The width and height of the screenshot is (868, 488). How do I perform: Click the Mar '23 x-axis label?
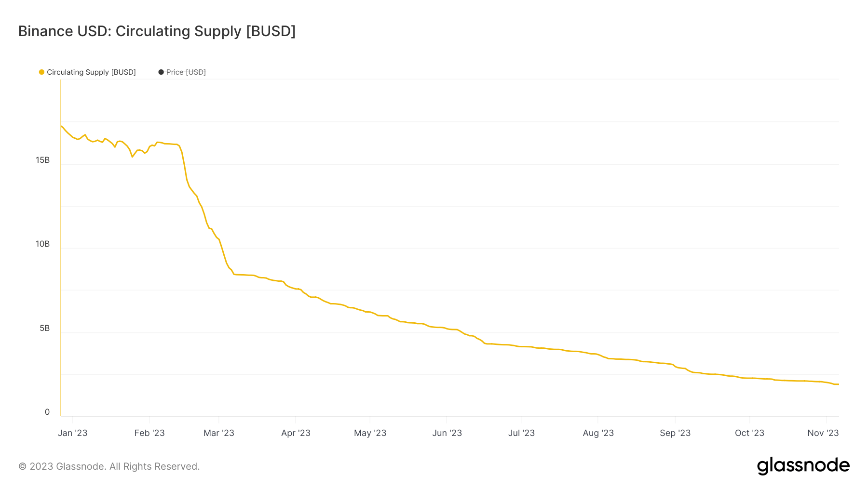pos(219,433)
